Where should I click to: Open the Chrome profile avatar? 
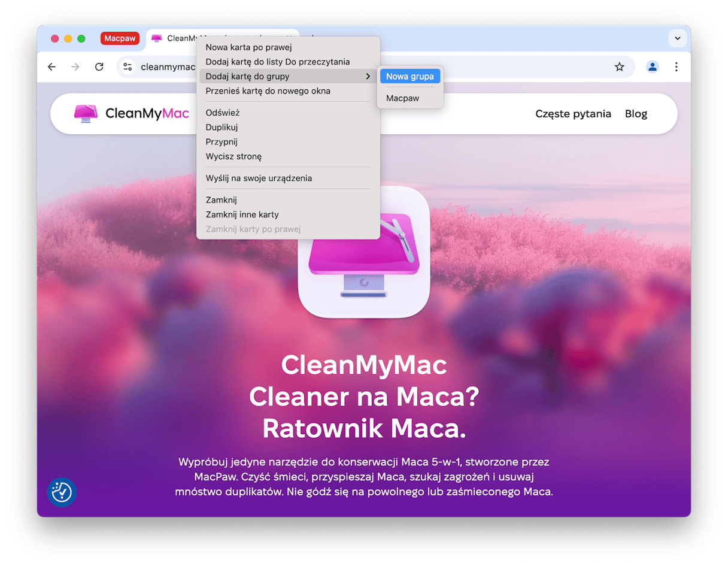(x=653, y=67)
